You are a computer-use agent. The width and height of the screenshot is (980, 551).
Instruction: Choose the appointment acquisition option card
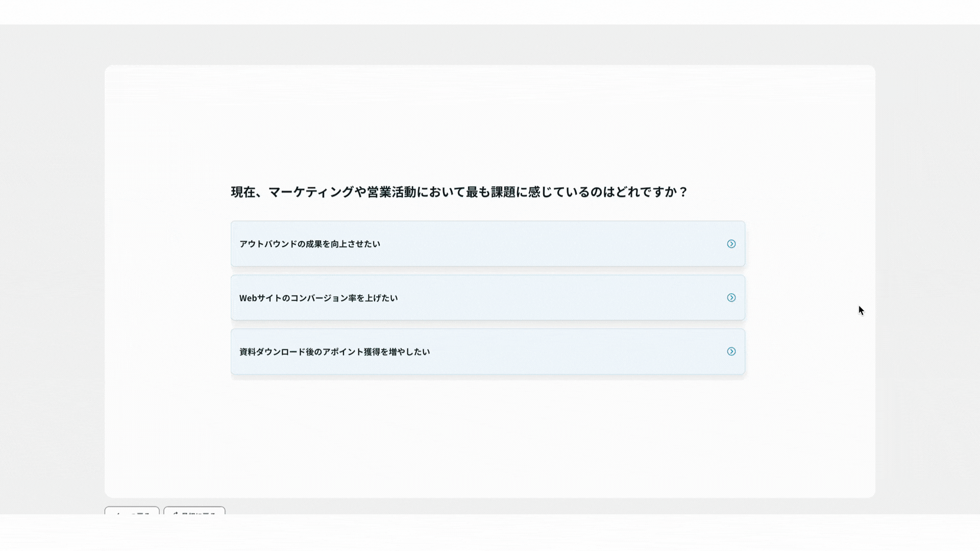[487, 352]
